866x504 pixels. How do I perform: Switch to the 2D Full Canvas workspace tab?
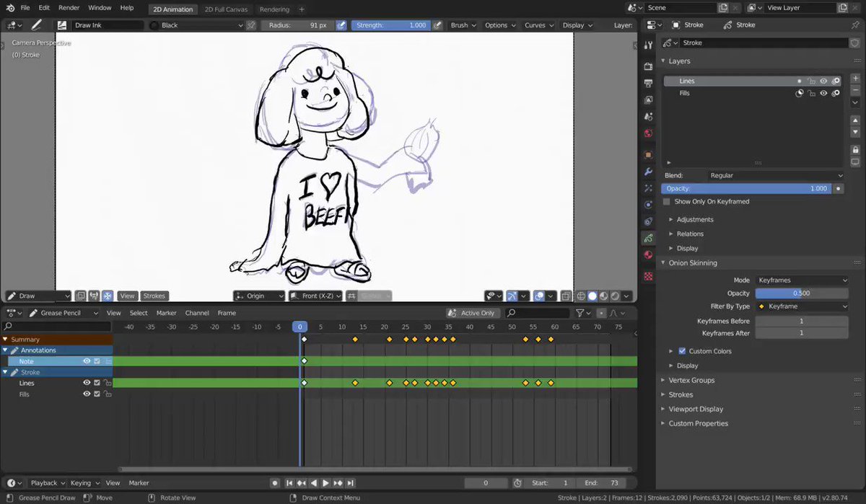226,9
